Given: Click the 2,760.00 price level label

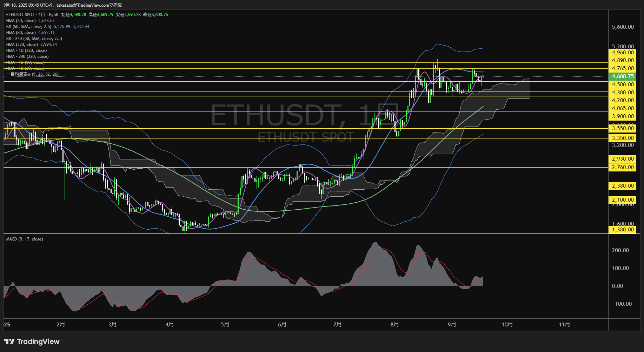Looking at the screenshot, I should (x=622, y=167).
